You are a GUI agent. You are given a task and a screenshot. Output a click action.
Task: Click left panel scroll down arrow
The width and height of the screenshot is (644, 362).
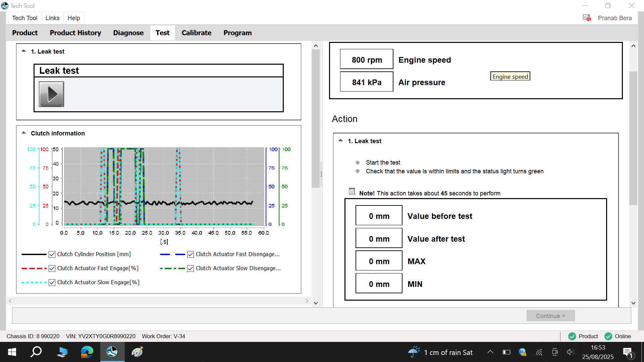click(x=316, y=303)
